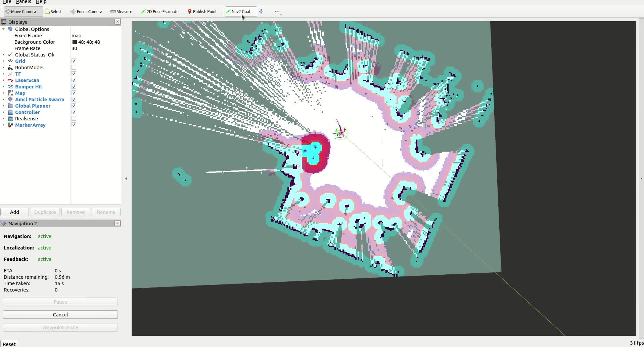The height and width of the screenshot is (347, 644).
Task: Expand the Grid display settings
Action: pyautogui.click(x=3, y=61)
